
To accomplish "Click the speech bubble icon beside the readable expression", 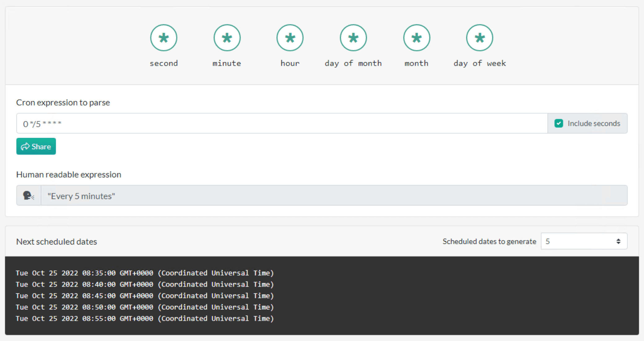I will [28, 195].
